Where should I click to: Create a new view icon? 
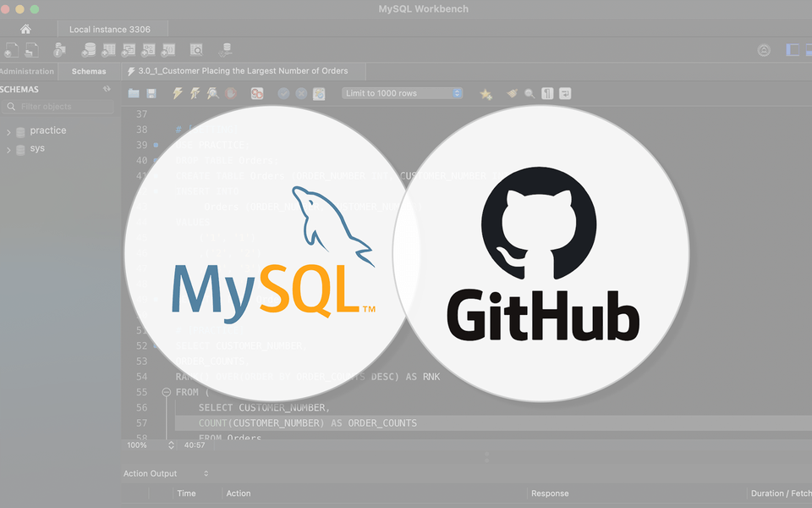coord(129,50)
